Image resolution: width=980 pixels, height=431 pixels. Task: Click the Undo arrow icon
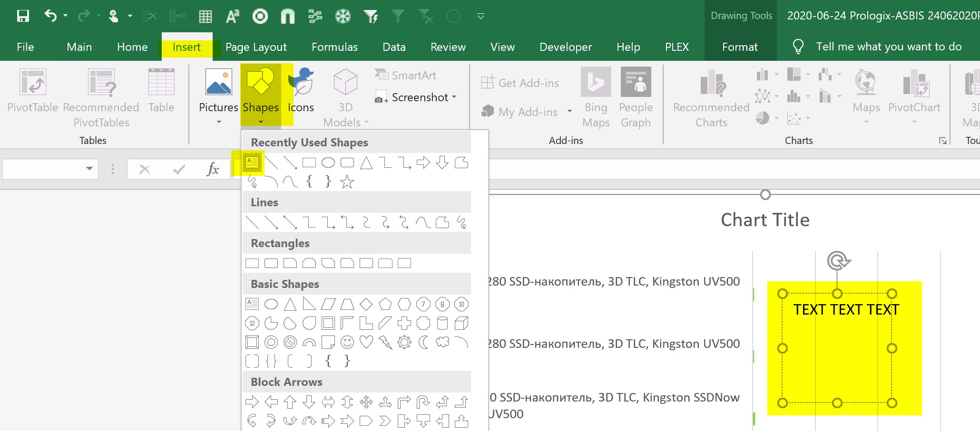point(50,16)
